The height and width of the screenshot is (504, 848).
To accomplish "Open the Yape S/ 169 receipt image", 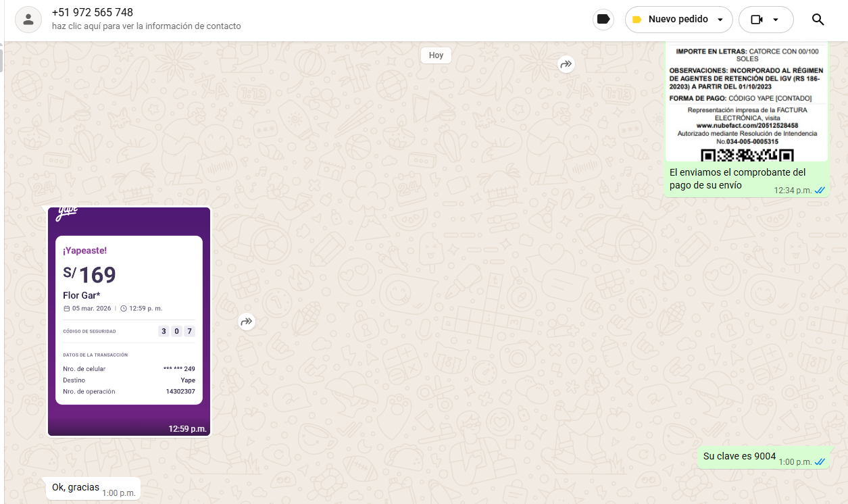I will [128, 321].
